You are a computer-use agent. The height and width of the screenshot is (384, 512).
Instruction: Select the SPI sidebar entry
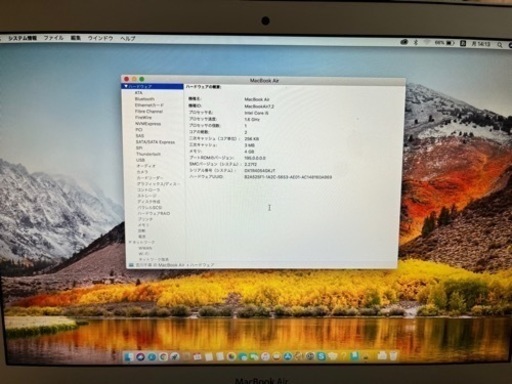click(139, 148)
